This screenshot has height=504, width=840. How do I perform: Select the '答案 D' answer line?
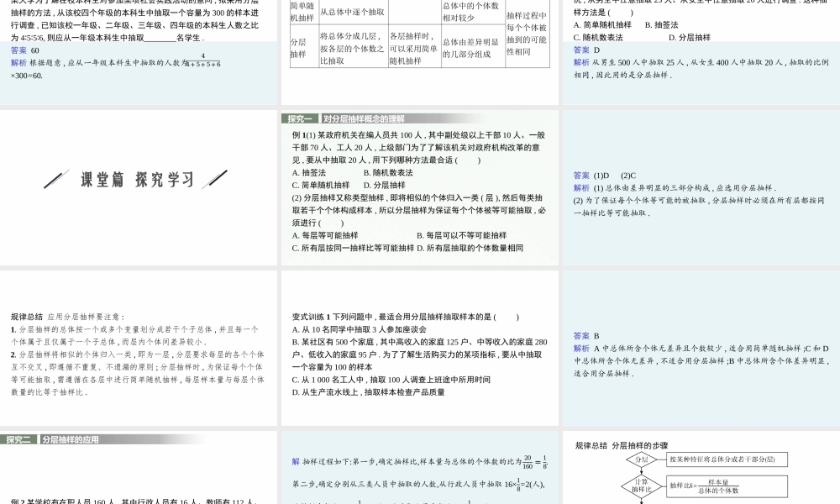(586, 50)
